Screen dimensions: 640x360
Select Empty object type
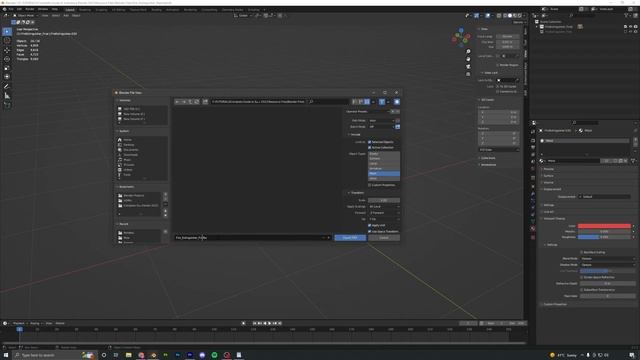click(384, 154)
